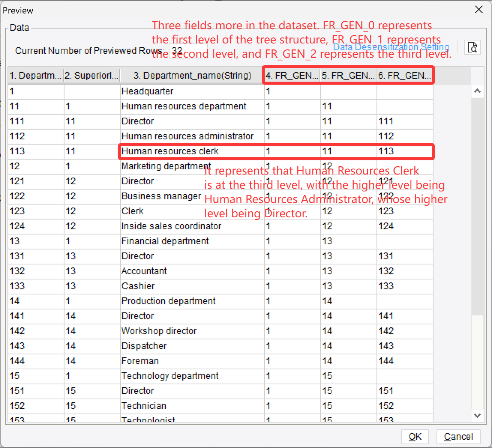This screenshot has height=448, width=492.
Task: Select the 'Director' cell in row 111
Action: click(192, 121)
